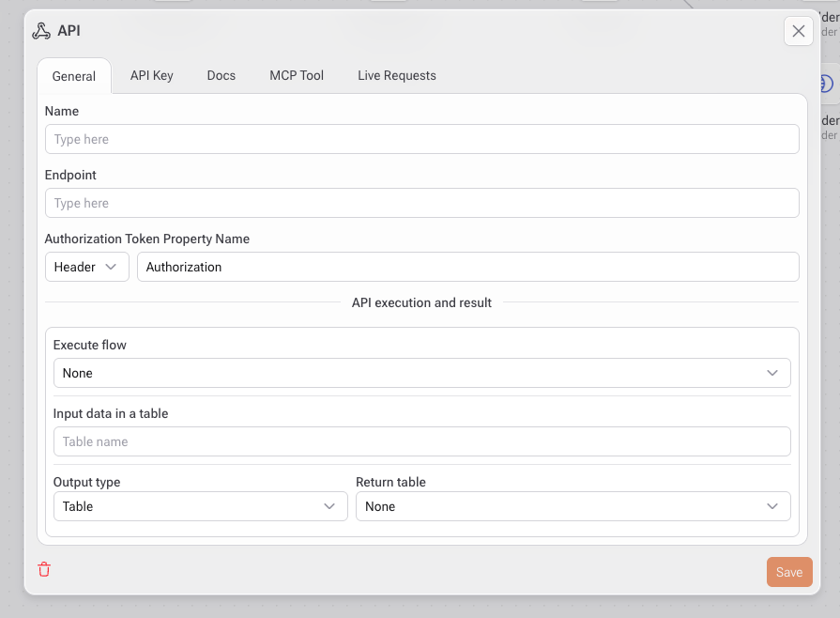The width and height of the screenshot is (840, 618).
Task: Expand the Output type dropdown set to Table
Action: (200, 506)
